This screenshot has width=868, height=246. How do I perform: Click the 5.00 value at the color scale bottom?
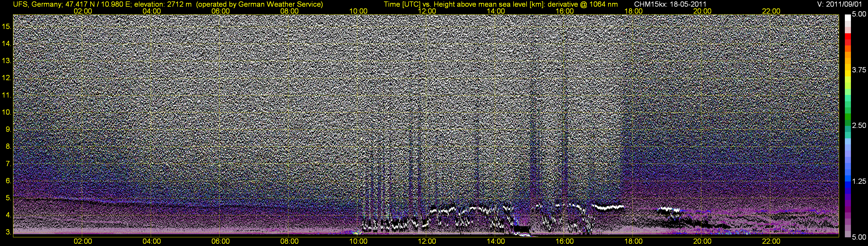click(859, 237)
